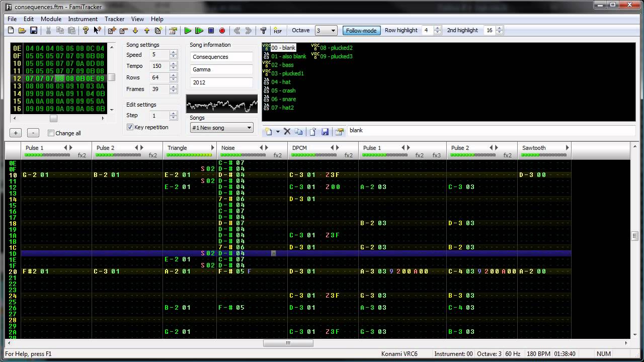Toggle the Follow-mode button
644x362 pixels.
361,31
